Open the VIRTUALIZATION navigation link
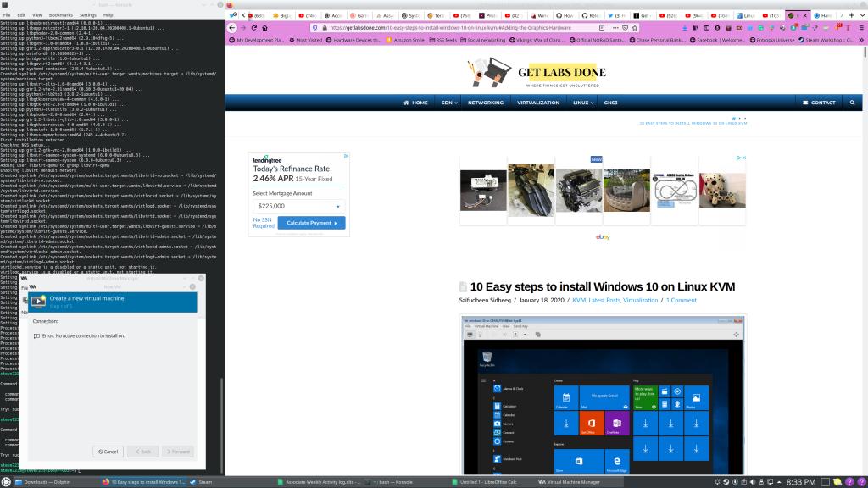This screenshot has width=868, height=488. pos(538,103)
